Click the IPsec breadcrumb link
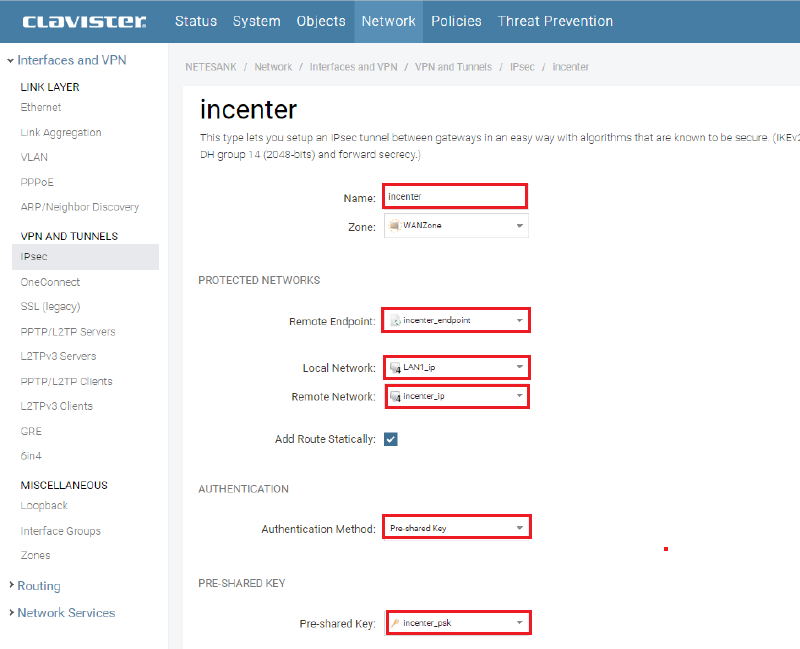Viewport: 800px width, 649px height. [520, 67]
